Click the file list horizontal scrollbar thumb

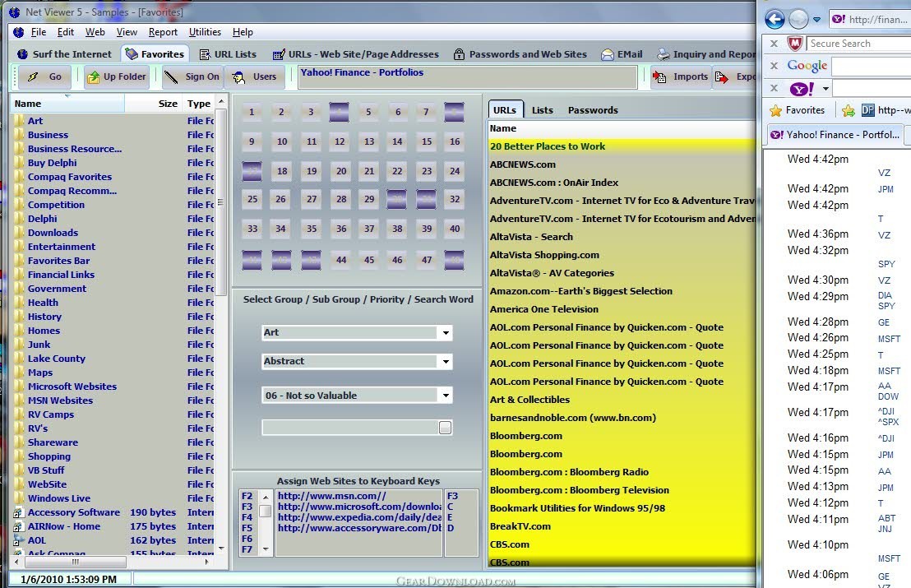(x=74, y=562)
